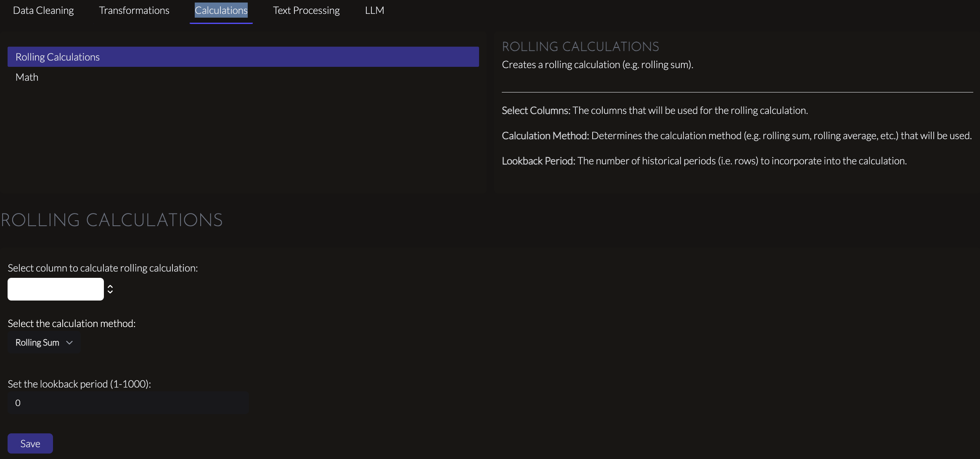
Task: Click the large Rolling Calculations form heading
Action: coord(112,220)
